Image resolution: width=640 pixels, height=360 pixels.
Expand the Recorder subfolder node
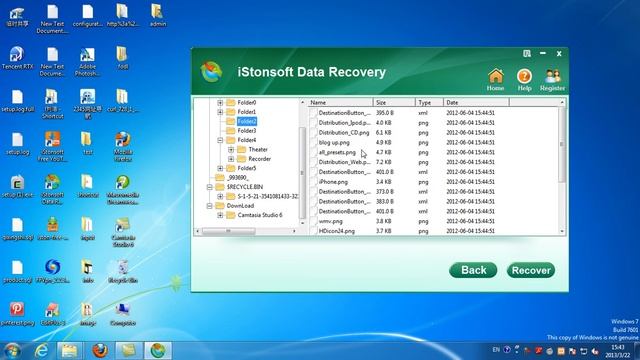pyautogui.click(x=231, y=159)
